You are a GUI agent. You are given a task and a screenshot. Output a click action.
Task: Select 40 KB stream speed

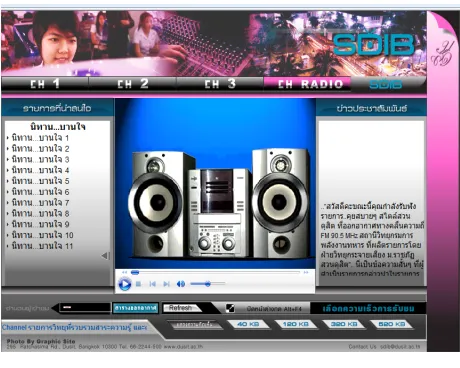point(248,324)
